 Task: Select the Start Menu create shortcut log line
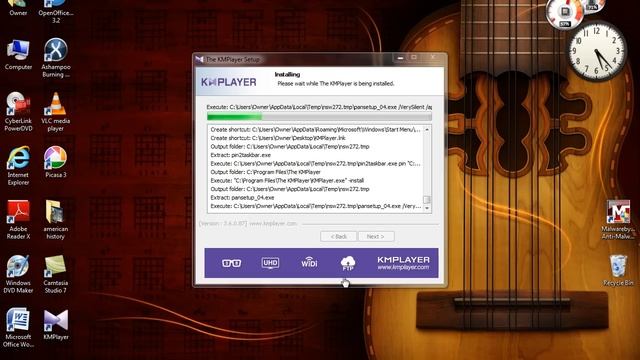pyautogui.click(x=316, y=129)
